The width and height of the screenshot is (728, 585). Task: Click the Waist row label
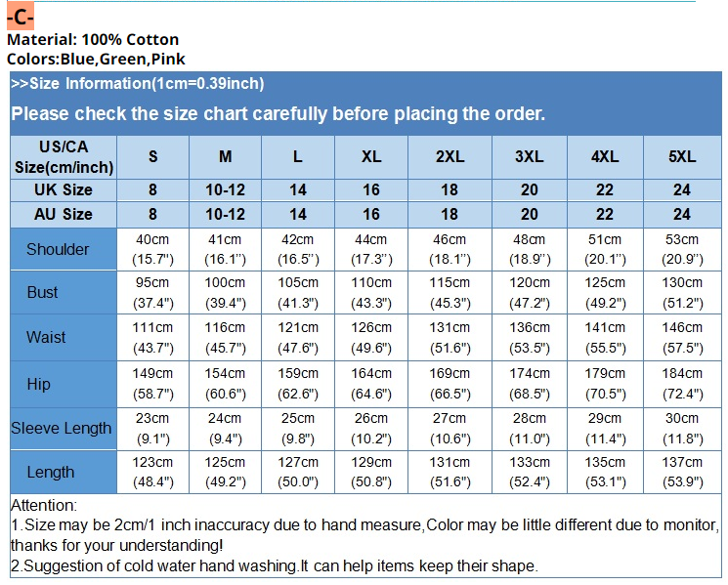coord(46,337)
